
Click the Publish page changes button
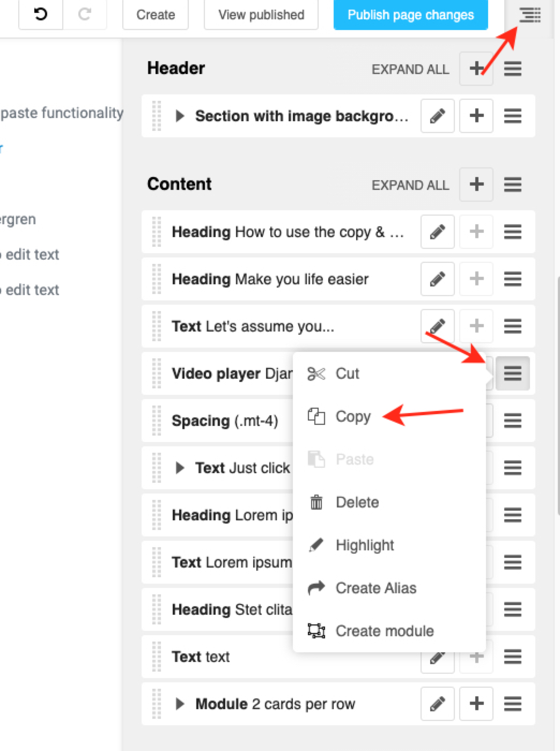[410, 15]
